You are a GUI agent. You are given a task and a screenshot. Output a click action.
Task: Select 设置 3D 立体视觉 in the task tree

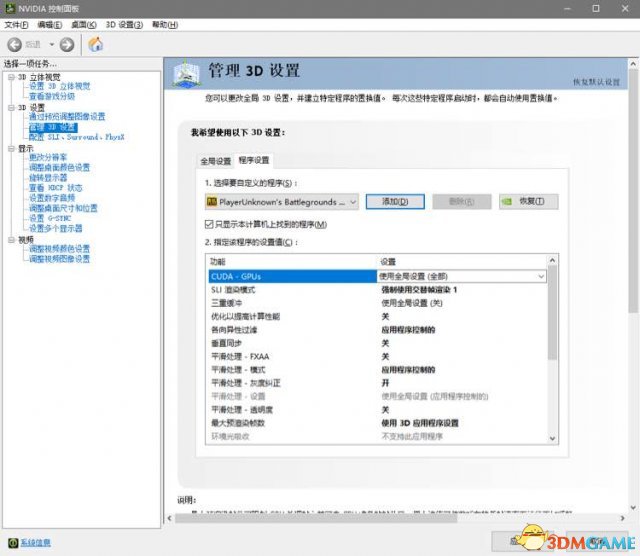click(59, 86)
